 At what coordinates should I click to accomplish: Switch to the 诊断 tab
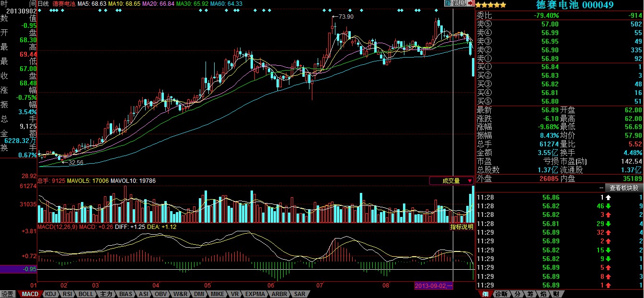501,294
